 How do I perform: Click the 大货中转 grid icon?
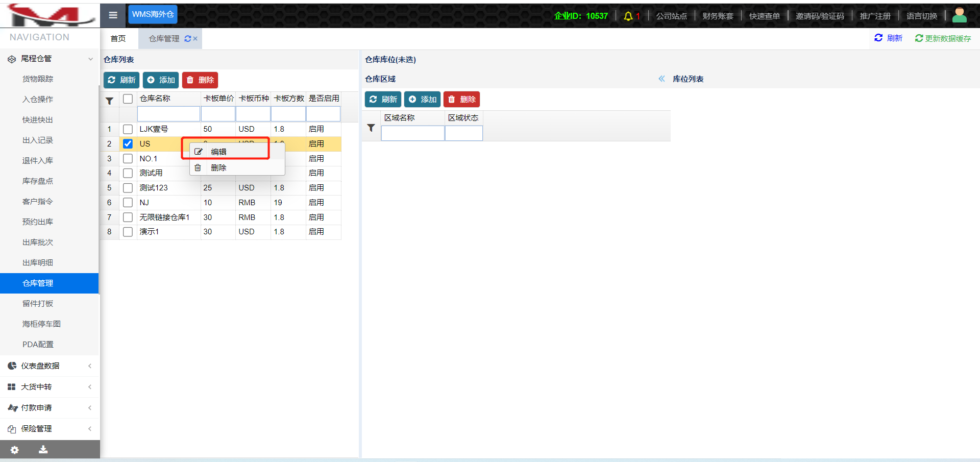[x=12, y=387]
